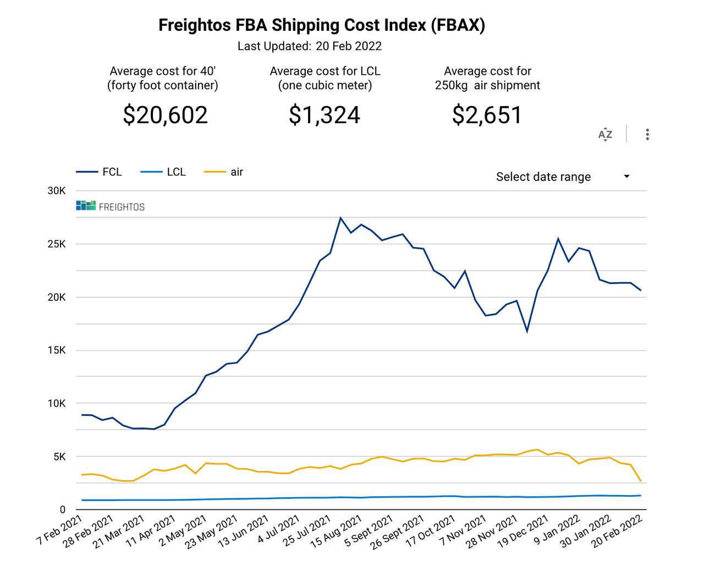
Task: Click the 5 Sept 2021 x-axis label
Action: pos(369,530)
